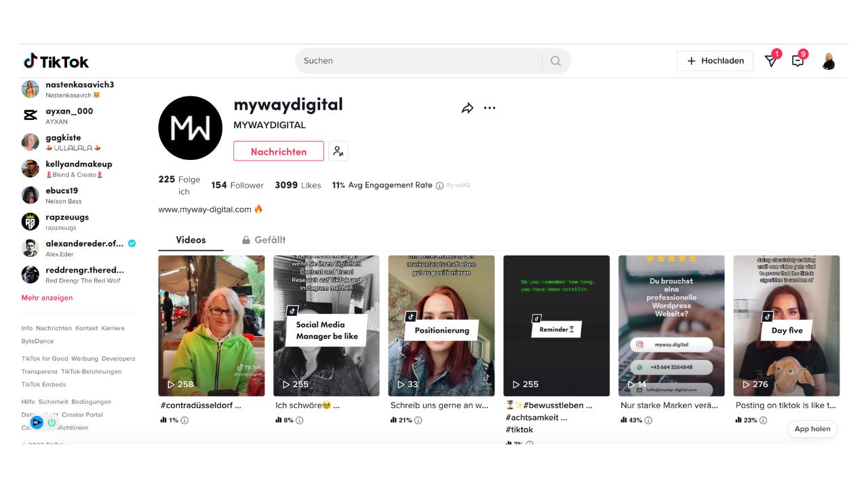Click 'Ich schwöre' video caption
The image size is (868, 488).
[x=307, y=405]
